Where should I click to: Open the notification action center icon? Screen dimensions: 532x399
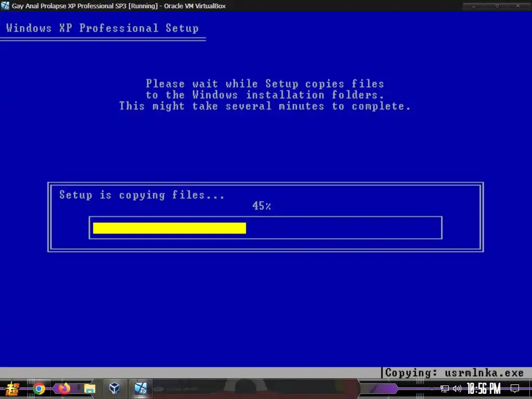pyautogui.click(x=515, y=389)
